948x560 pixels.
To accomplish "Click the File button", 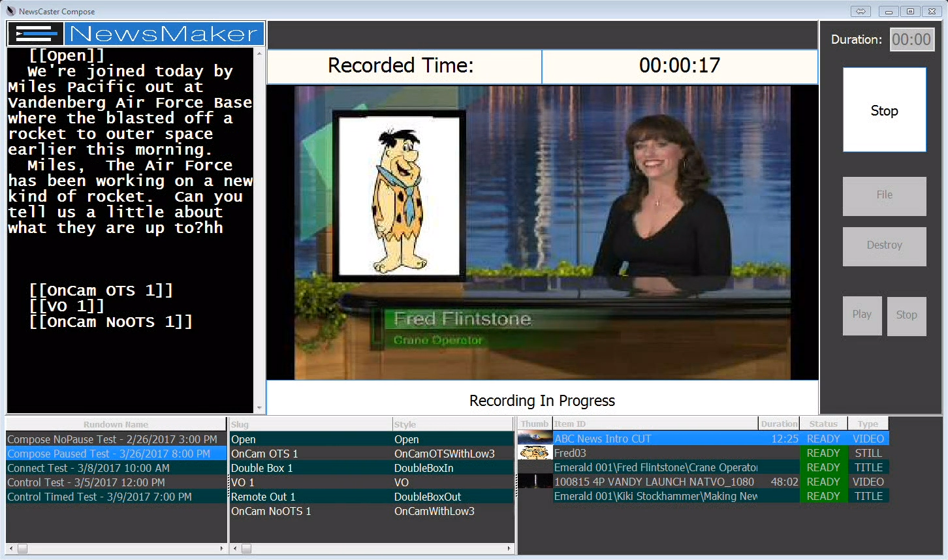I will click(884, 195).
